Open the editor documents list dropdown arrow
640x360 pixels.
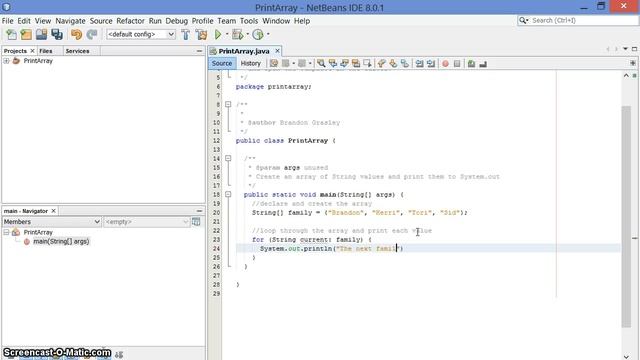(625, 49)
